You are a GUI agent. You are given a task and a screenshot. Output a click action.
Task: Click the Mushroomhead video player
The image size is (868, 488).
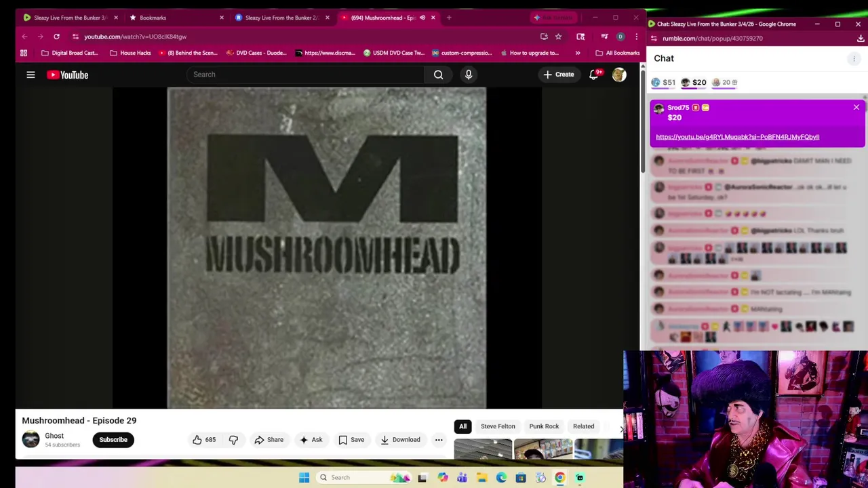(327, 248)
